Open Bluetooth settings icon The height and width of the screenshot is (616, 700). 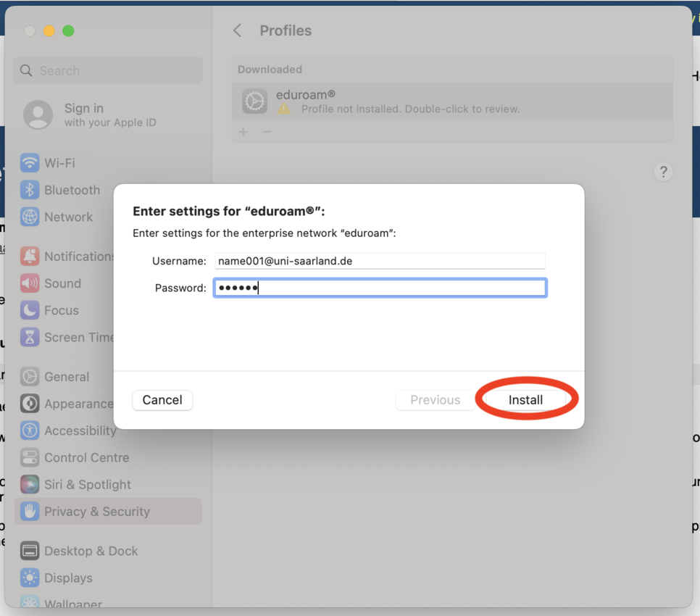30,190
